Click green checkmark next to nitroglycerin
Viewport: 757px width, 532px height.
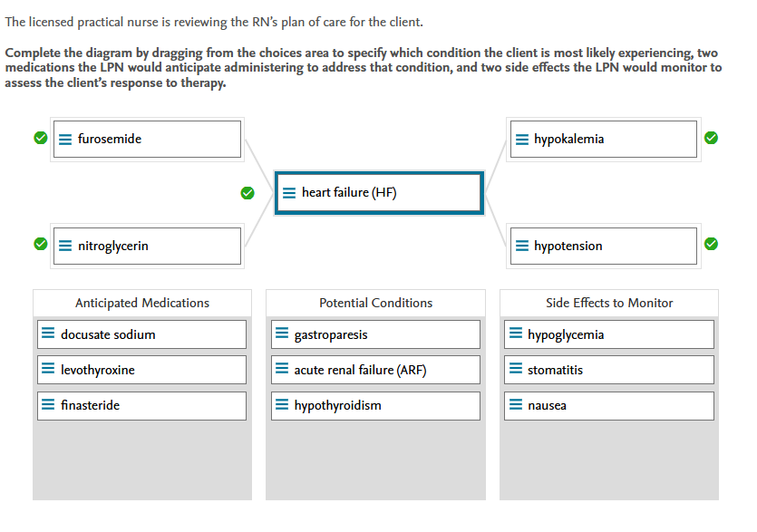point(40,245)
